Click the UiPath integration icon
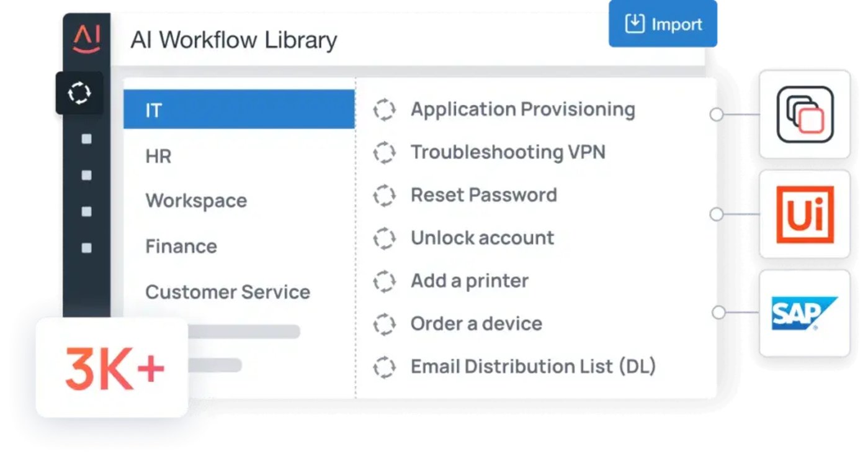 [805, 214]
